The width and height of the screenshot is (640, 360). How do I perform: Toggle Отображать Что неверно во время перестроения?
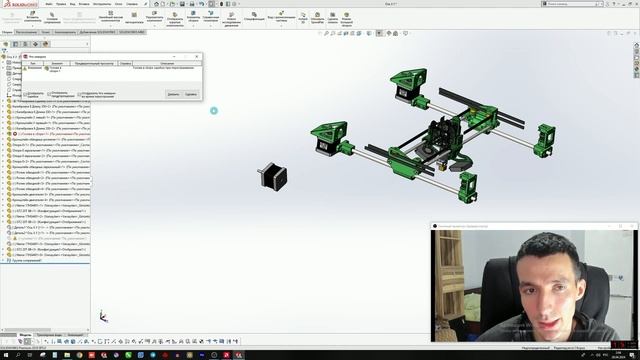click(x=79, y=94)
